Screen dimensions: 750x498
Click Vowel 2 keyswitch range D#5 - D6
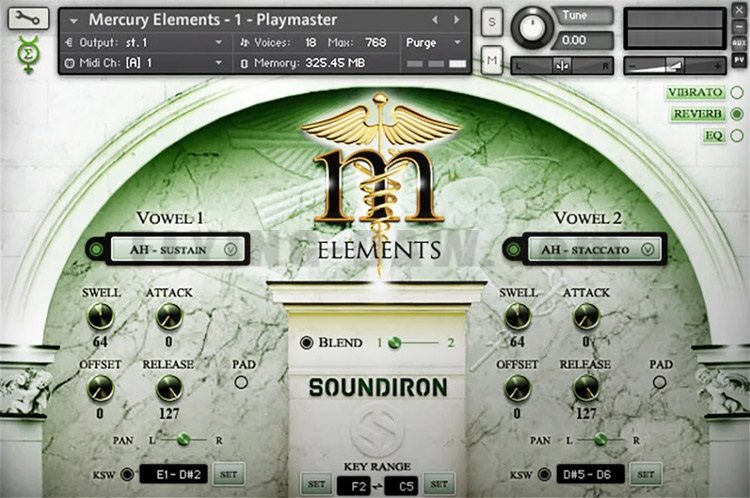point(591,474)
